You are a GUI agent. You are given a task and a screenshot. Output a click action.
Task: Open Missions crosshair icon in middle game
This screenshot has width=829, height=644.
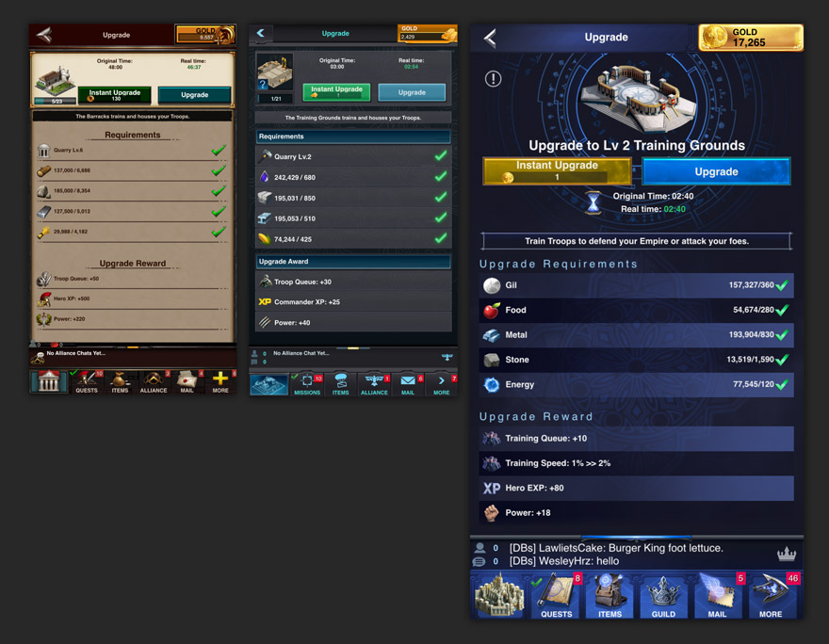pyautogui.click(x=307, y=384)
